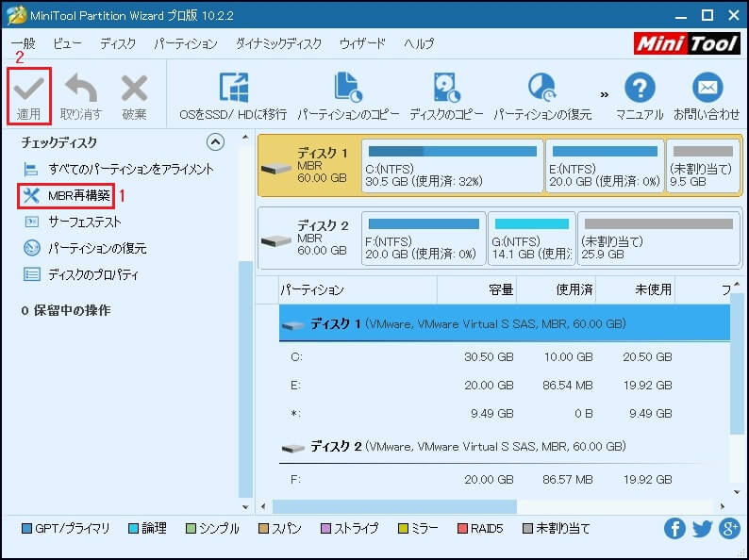Open the Google Plus share icon
The width and height of the screenshot is (749, 560).
coord(730,529)
